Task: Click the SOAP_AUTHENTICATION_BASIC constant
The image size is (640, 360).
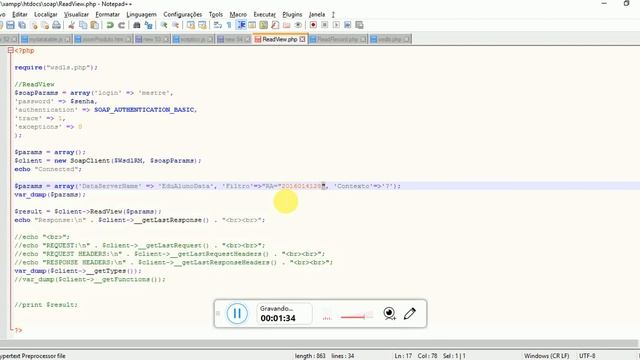Action: 145,110
